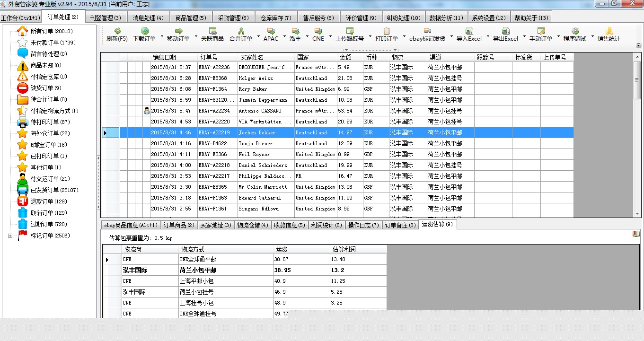Select the 过期订单 (720) tree item

[x=49, y=224]
